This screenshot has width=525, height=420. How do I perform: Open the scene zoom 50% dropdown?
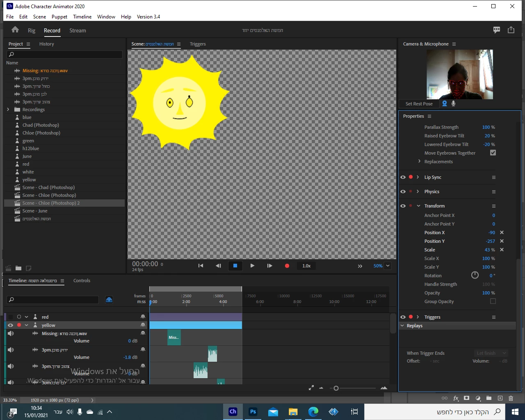(388, 266)
